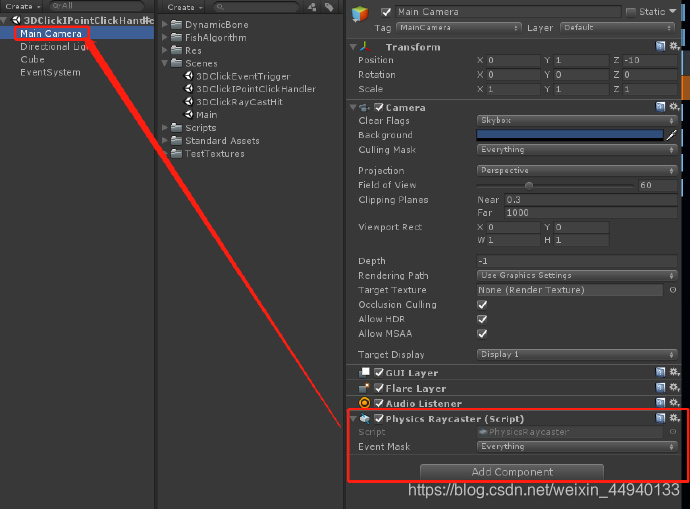Toggle Allow MSAA checkbox
Image resolution: width=690 pixels, height=509 pixels.
(482, 333)
